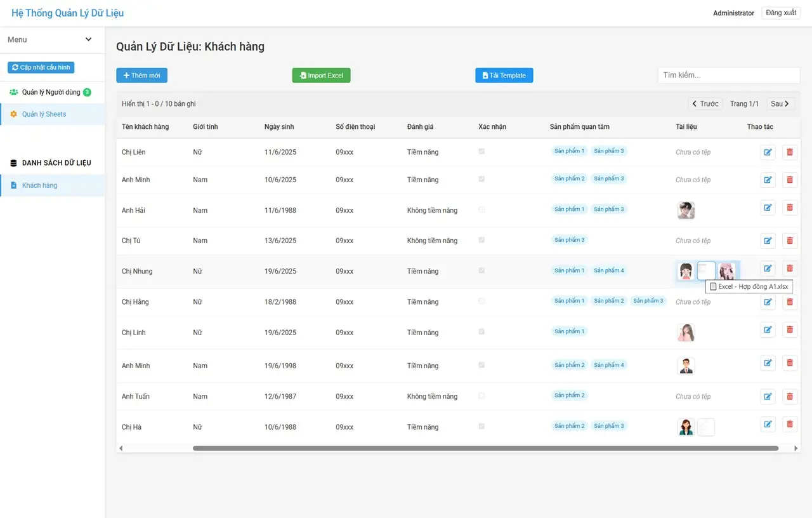812x518 pixels.
Task: Delete the Anh Tuấn row via trash icon
Action: 789,396
